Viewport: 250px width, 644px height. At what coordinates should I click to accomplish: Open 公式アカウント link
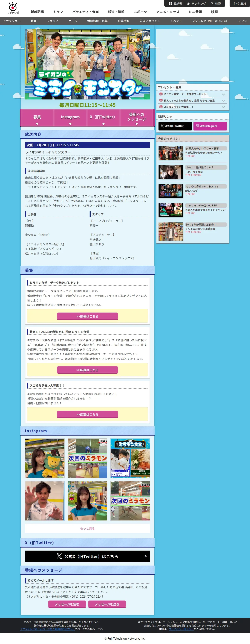point(150,21)
